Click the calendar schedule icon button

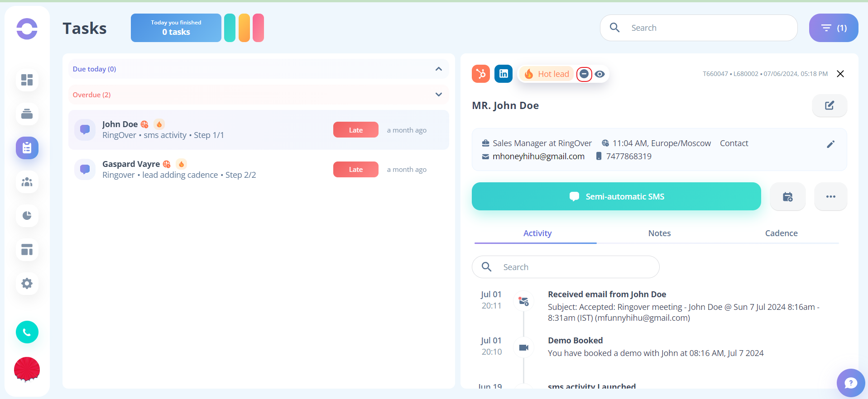click(788, 196)
